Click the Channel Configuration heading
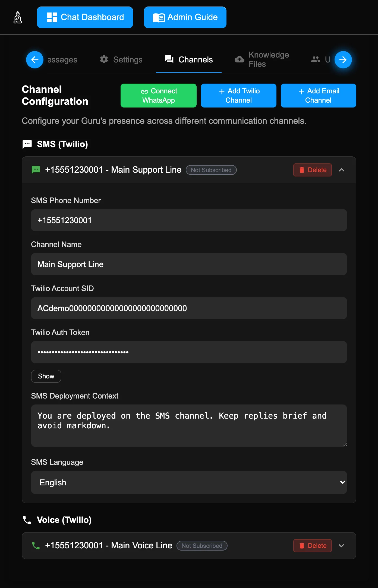378x588 pixels. click(x=55, y=95)
